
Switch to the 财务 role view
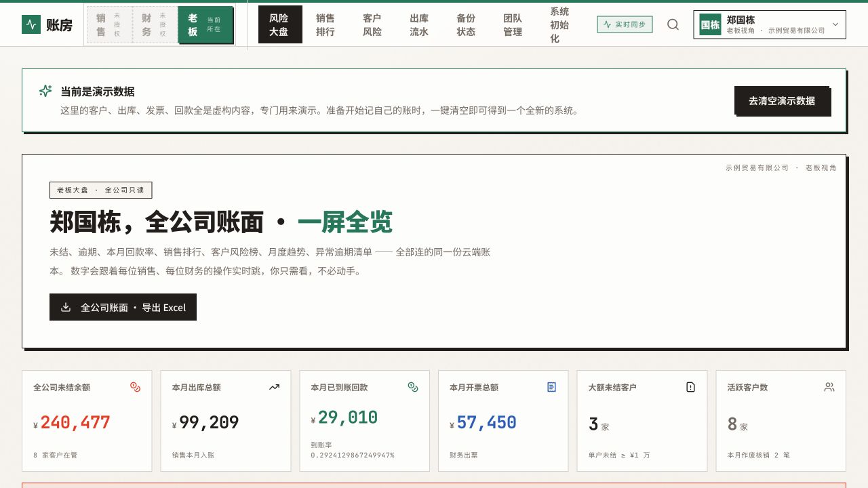pyautogui.click(x=155, y=25)
